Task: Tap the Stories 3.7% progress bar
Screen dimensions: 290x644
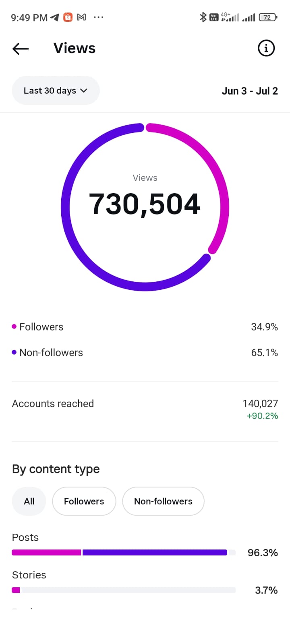Action: pyautogui.click(x=124, y=590)
